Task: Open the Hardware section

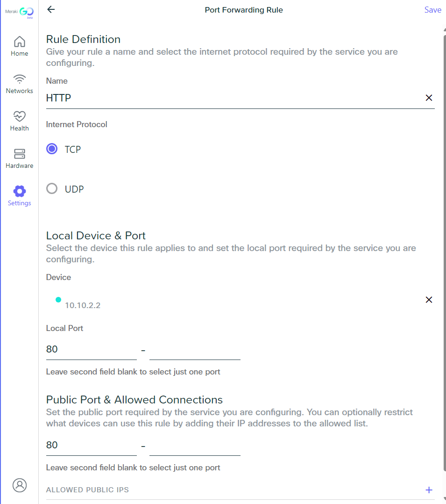Action: click(x=19, y=158)
